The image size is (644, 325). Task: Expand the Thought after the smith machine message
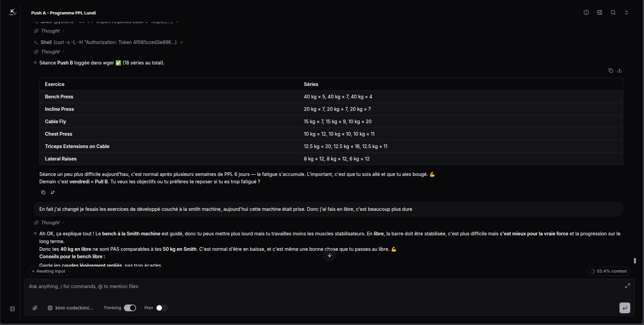click(49, 223)
